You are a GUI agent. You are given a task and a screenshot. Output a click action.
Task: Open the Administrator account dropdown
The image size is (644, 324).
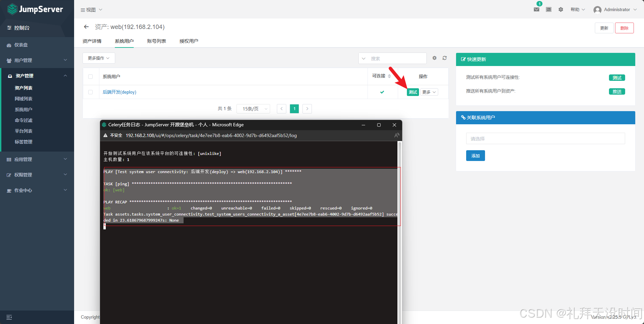coord(615,10)
